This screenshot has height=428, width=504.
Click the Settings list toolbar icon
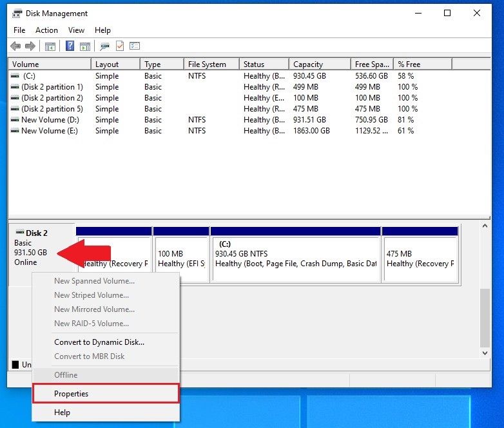pyautogui.click(x=135, y=46)
